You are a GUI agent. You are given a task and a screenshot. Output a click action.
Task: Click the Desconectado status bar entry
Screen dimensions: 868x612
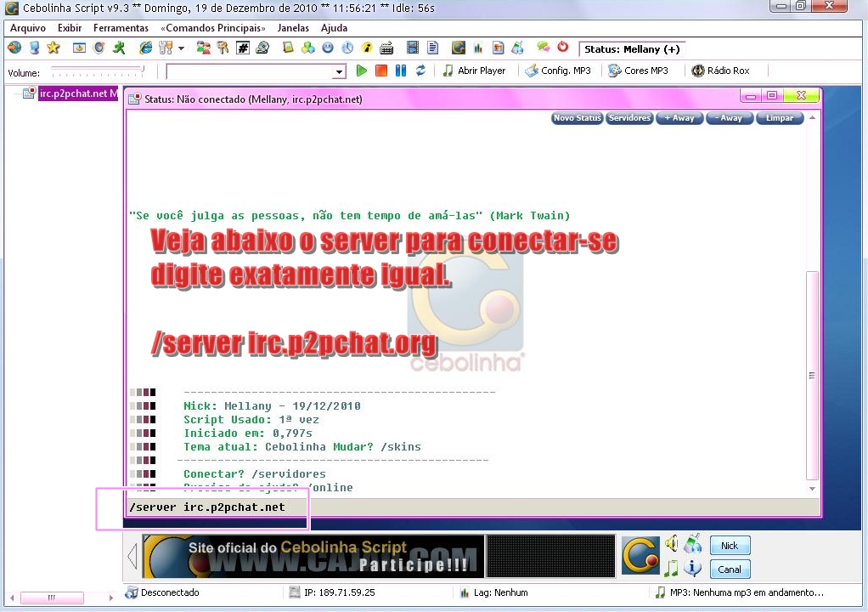[x=163, y=592]
